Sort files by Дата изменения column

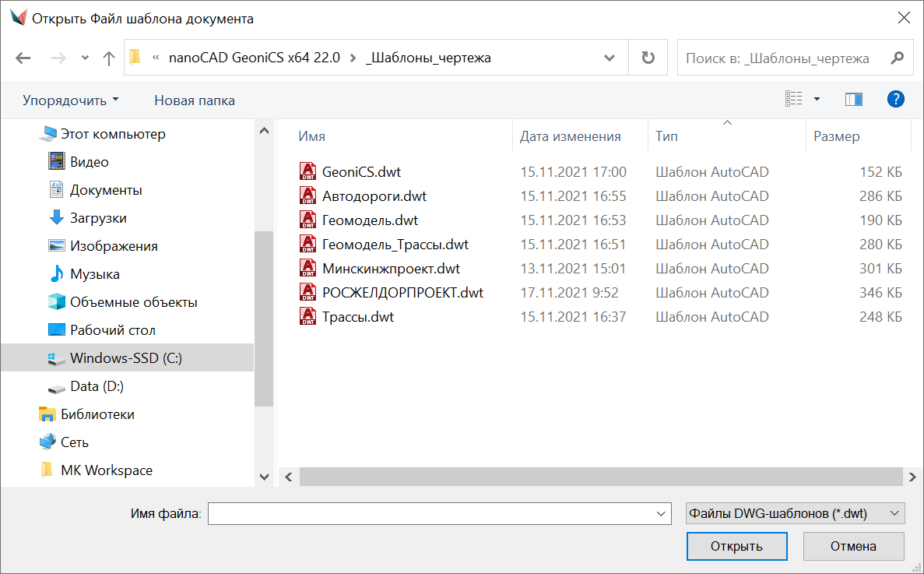[x=571, y=136]
